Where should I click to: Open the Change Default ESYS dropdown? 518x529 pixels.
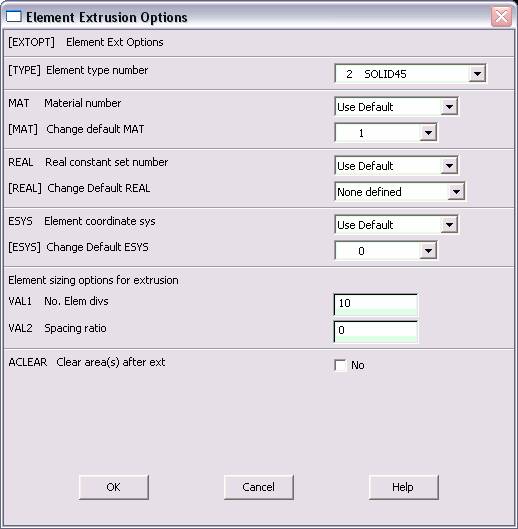pos(386,251)
